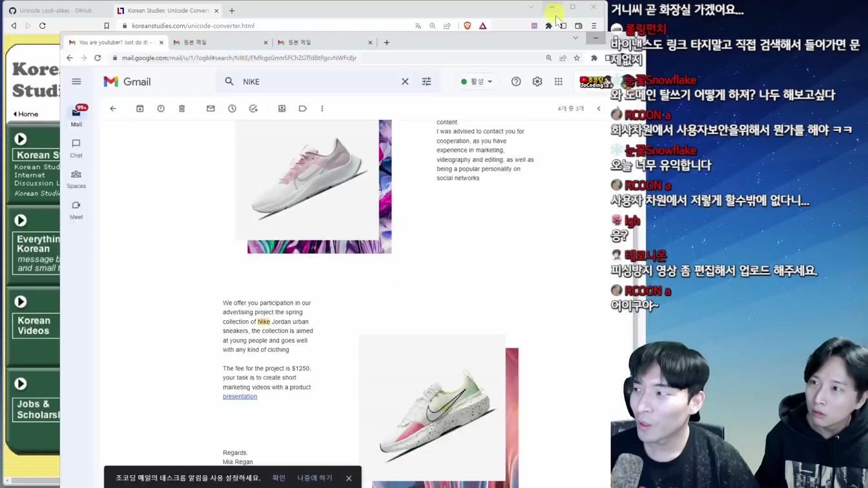Reload the Gmail page
This screenshot has width=868, height=488.
point(98,57)
